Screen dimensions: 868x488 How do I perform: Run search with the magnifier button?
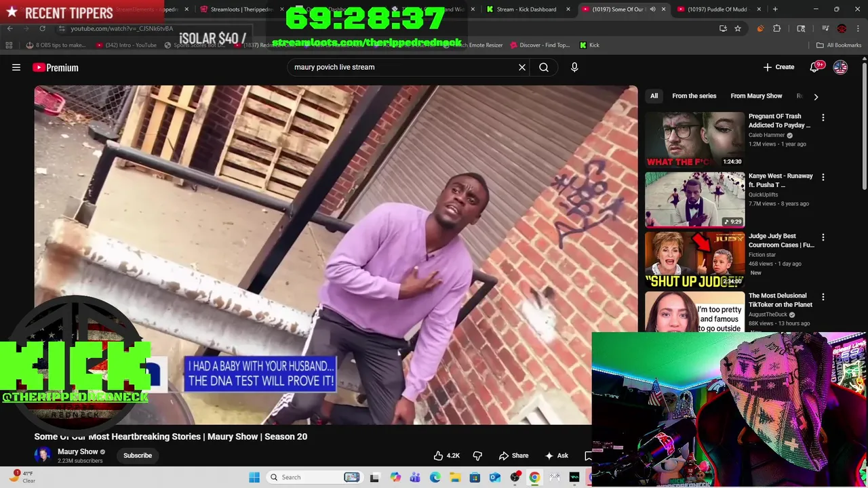pos(544,67)
